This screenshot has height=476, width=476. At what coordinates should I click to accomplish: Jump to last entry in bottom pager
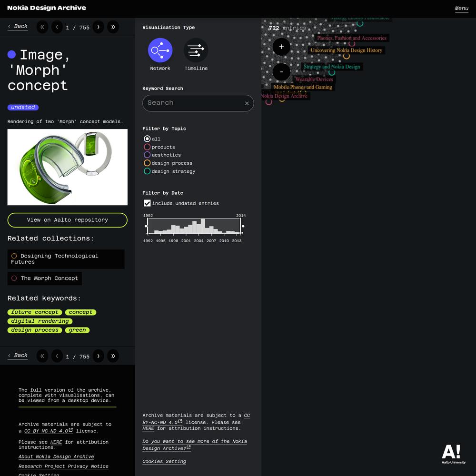pyautogui.click(x=113, y=356)
